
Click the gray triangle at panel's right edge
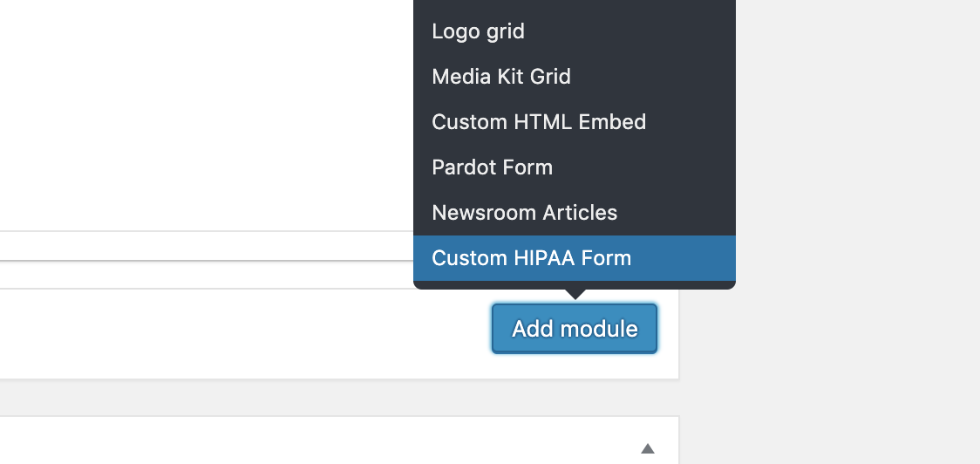[x=648, y=448]
